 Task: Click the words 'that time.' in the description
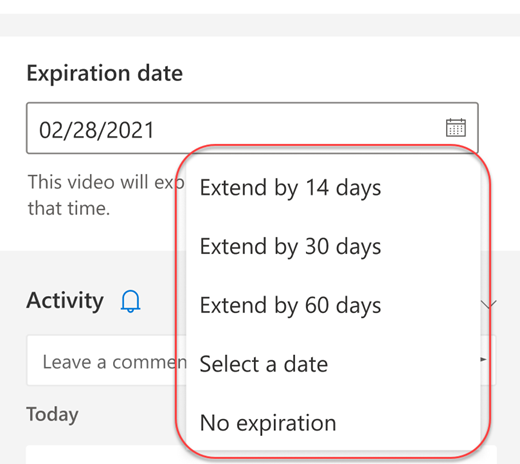[69, 209]
